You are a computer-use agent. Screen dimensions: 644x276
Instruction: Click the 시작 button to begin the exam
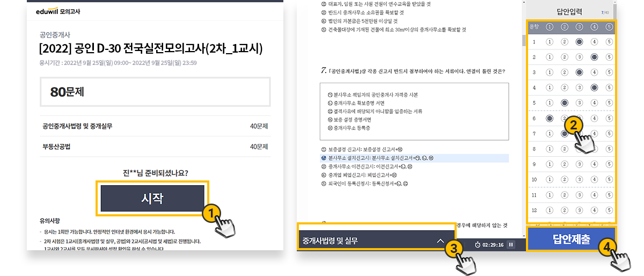[x=152, y=198]
